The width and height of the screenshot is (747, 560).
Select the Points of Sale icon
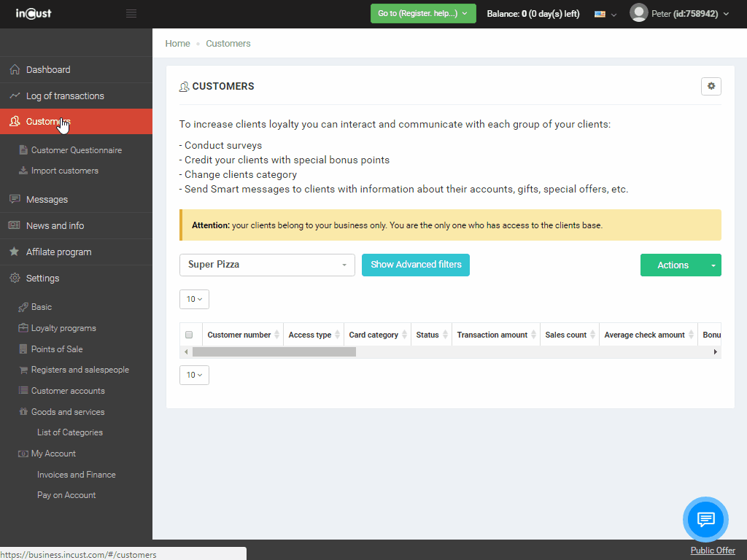click(24, 349)
